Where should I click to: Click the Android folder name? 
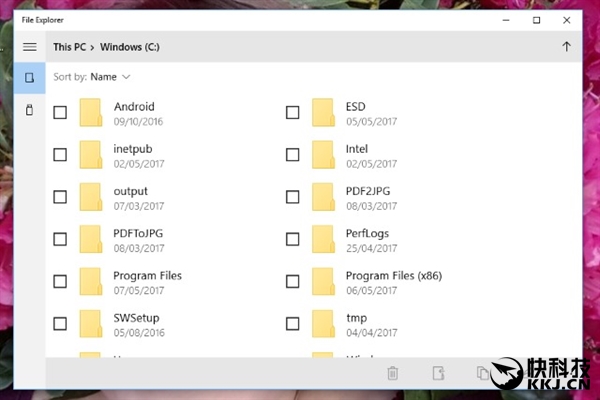point(134,106)
